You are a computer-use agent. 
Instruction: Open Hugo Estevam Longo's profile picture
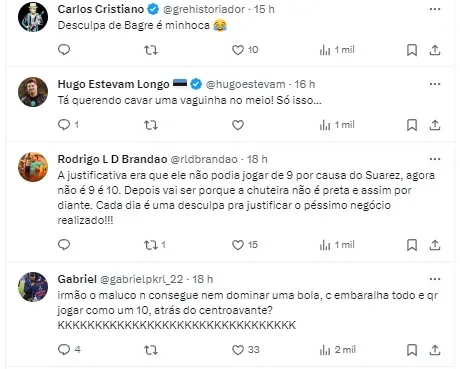33,92
